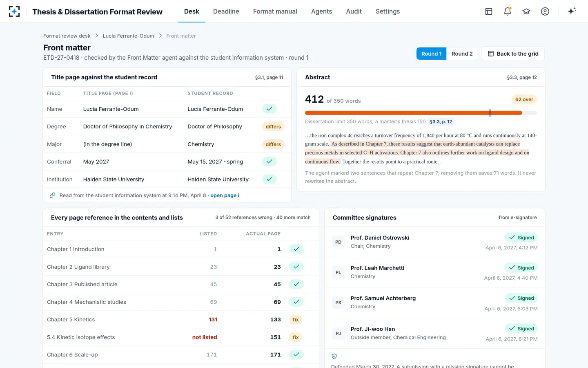This screenshot has width=588, height=368.
Task: Click the graduation cap icon
Action: (x=526, y=11)
